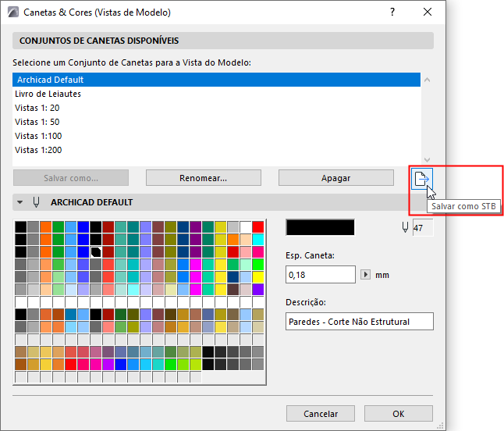
Task: Select the first white swatch in the blank row
Action: [21, 302]
